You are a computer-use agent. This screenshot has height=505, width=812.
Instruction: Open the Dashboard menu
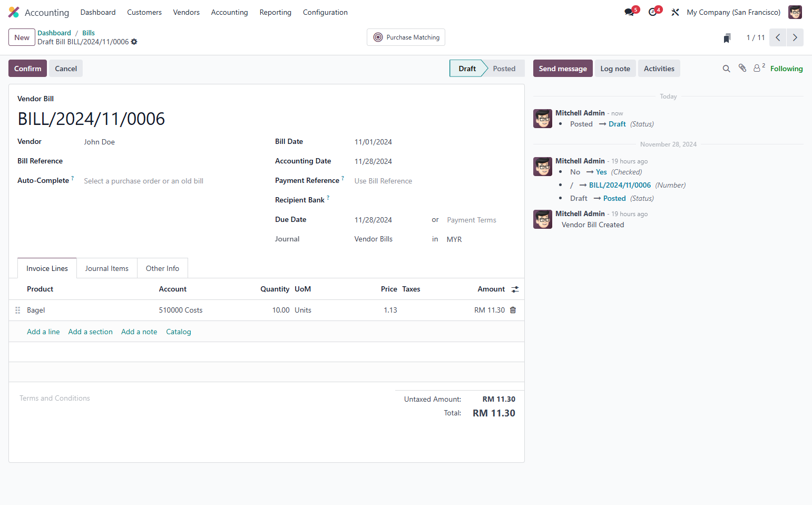tap(98, 12)
